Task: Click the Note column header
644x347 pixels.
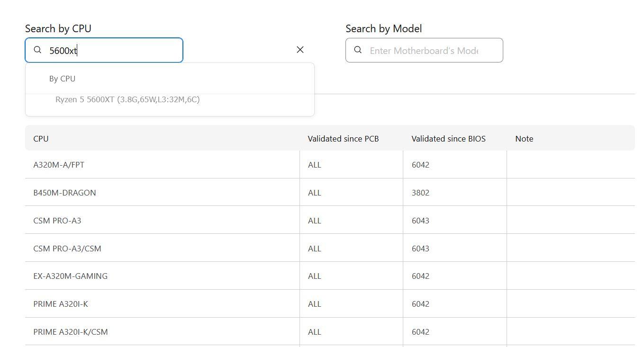Action: [524, 139]
